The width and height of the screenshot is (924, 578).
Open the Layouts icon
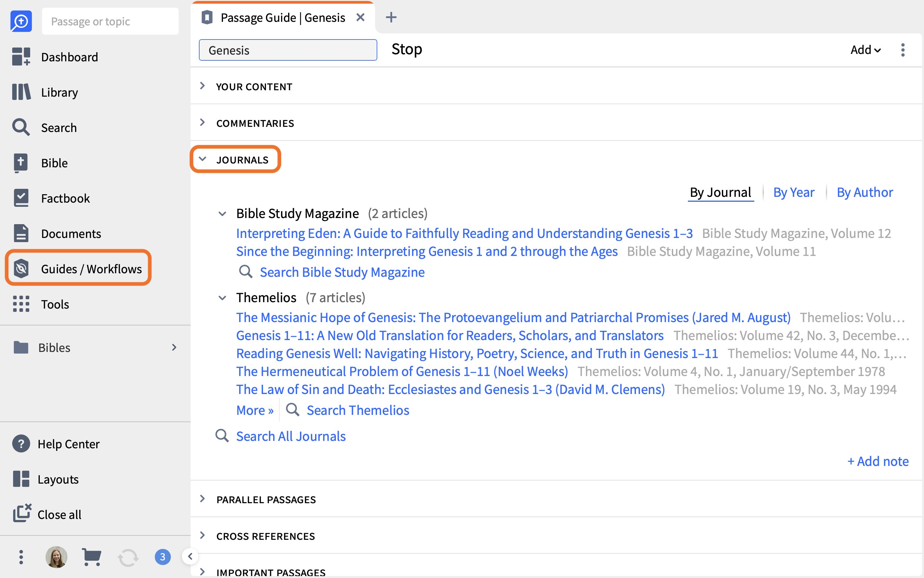[21, 479]
